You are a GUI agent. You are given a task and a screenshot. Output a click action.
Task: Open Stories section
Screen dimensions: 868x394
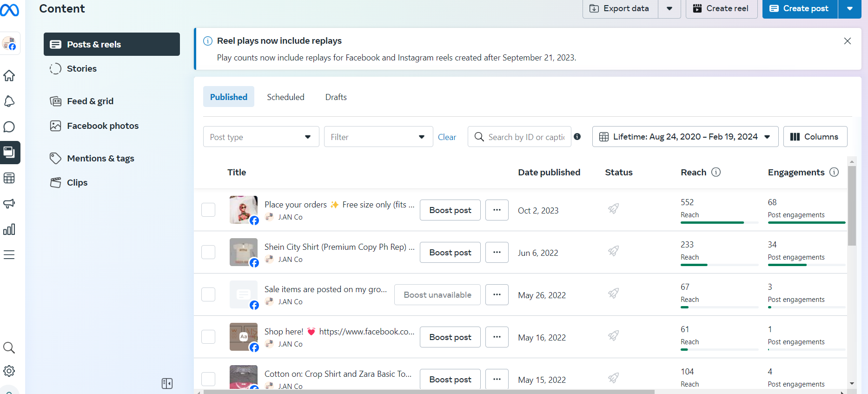tap(112, 68)
